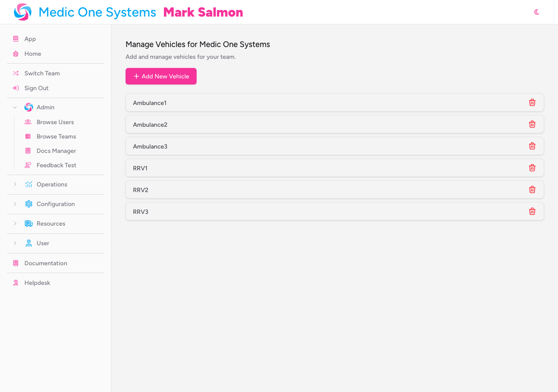Expand the Resources menu group
Screen dimensions: 558x392
(x=15, y=224)
